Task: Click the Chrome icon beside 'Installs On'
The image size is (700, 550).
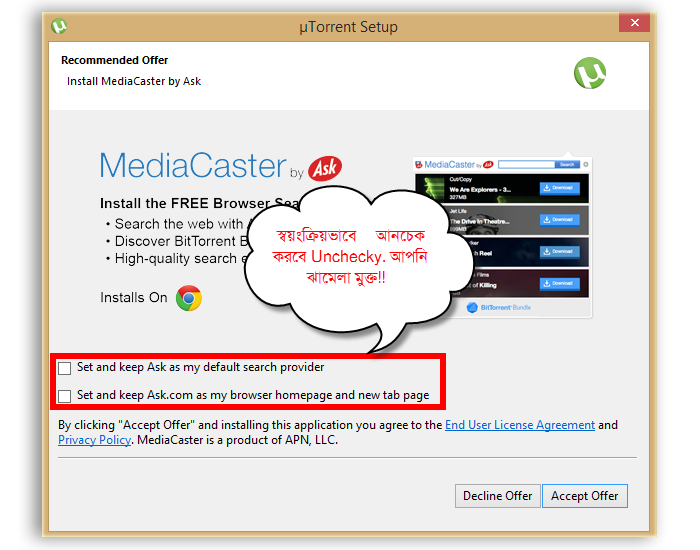Action: [x=189, y=298]
